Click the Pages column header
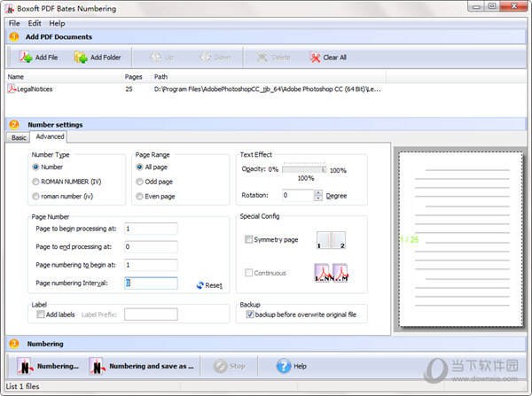The width and height of the screenshot is (532, 396). click(137, 76)
